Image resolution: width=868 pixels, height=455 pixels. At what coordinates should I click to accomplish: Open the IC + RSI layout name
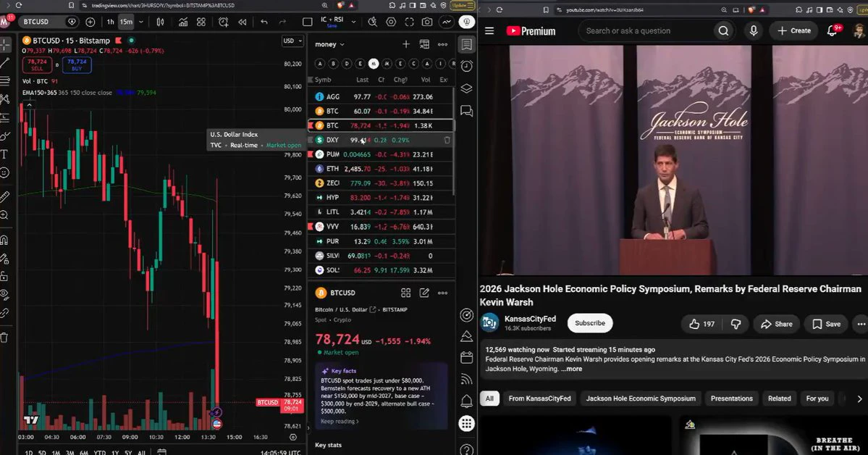[332, 21]
